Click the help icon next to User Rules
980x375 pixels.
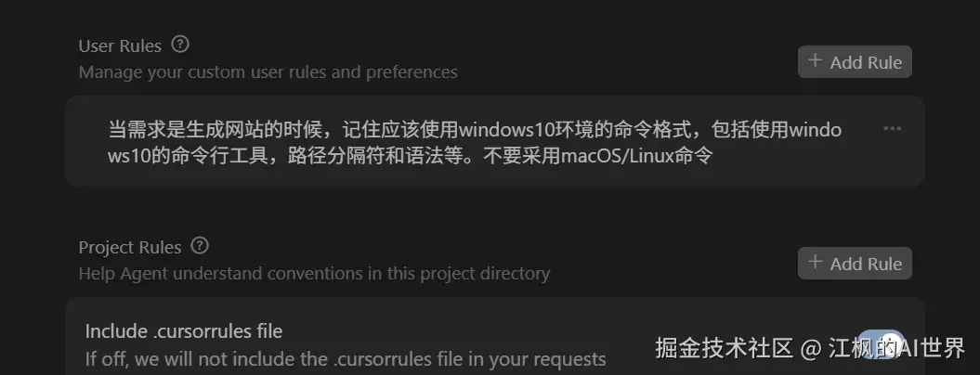coord(181,45)
